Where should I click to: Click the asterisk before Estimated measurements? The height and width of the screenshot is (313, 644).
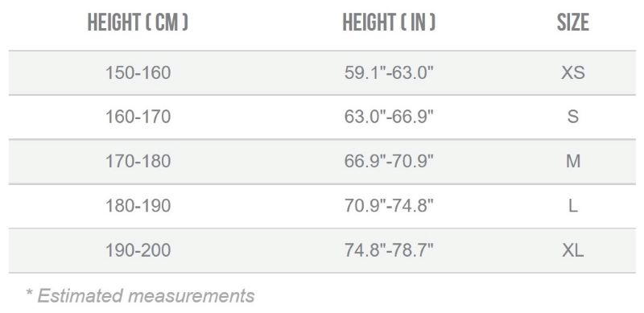(29, 292)
